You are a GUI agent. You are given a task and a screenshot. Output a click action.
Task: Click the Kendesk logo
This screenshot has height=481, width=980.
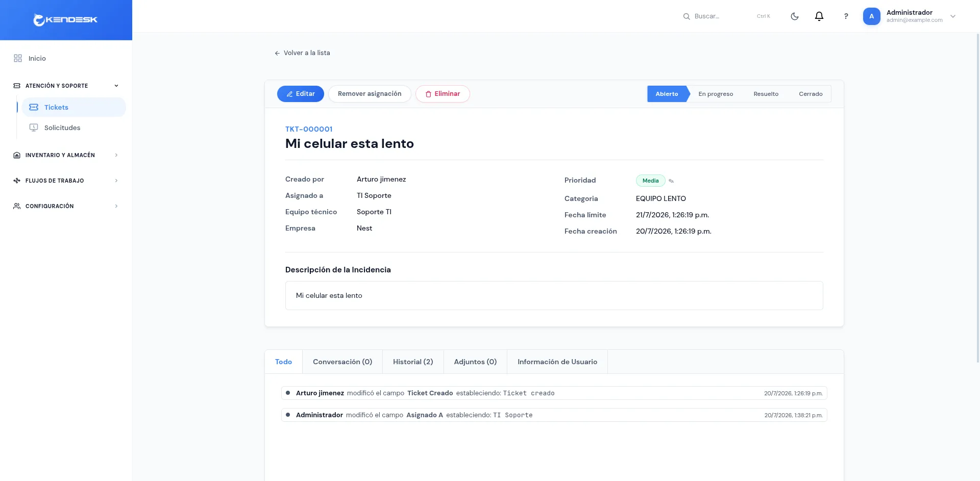pos(65,20)
